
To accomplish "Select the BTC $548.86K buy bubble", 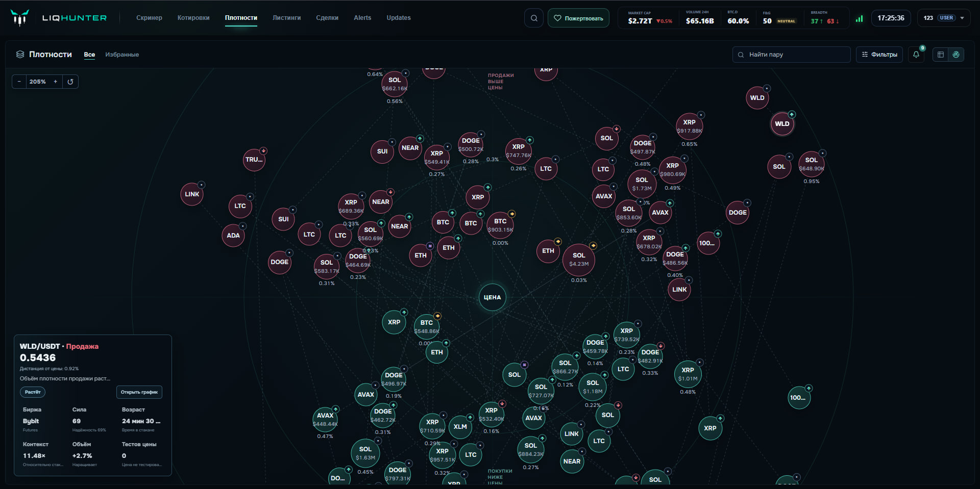I will tap(427, 327).
